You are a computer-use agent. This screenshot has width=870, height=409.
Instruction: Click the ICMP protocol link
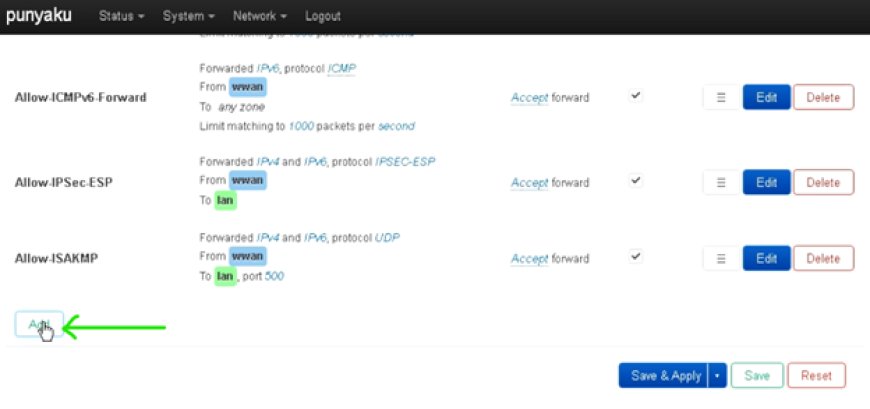[x=342, y=68]
